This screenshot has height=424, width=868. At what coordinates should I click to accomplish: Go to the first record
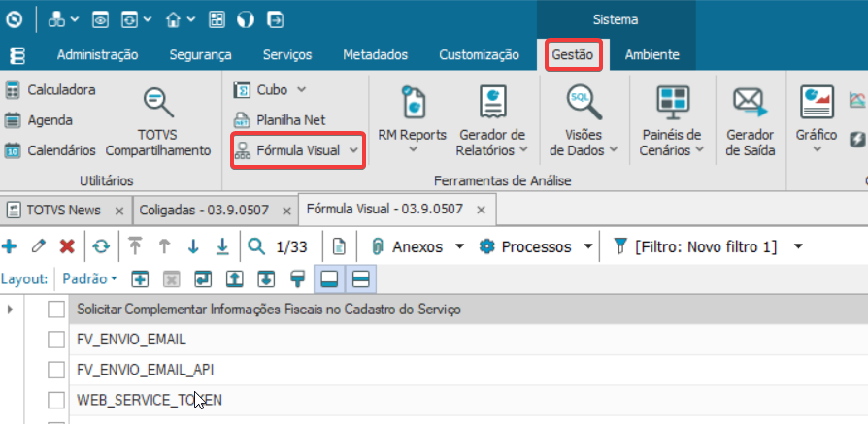135,246
